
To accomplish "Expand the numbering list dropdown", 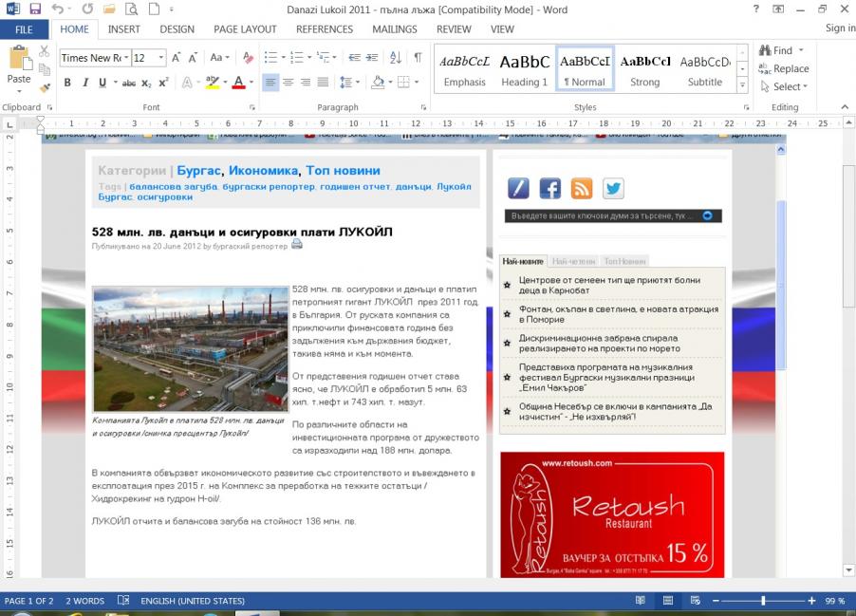I will click(x=309, y=57).
